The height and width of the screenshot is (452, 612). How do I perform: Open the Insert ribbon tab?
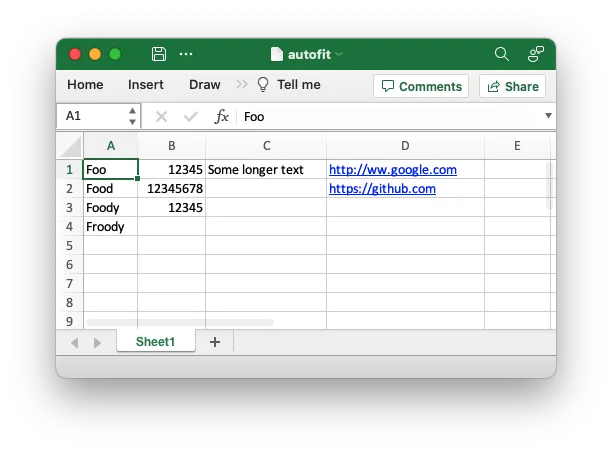click(x=146, y=85)
